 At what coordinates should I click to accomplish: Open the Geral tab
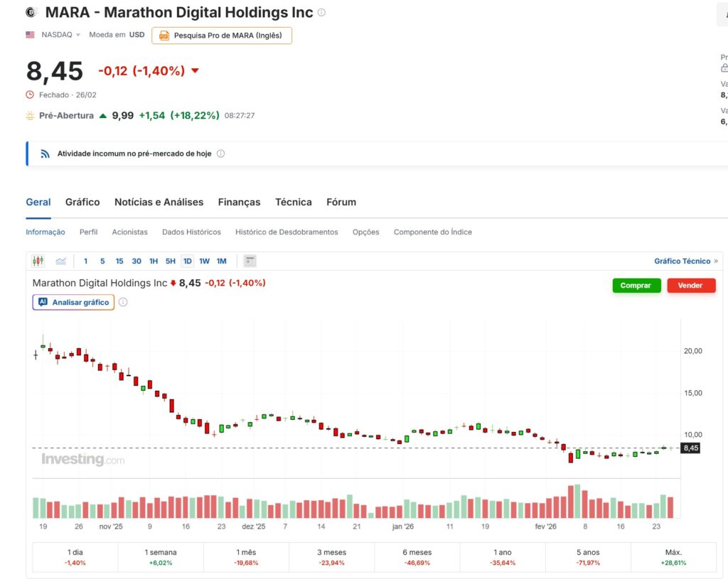pos(38,202)
